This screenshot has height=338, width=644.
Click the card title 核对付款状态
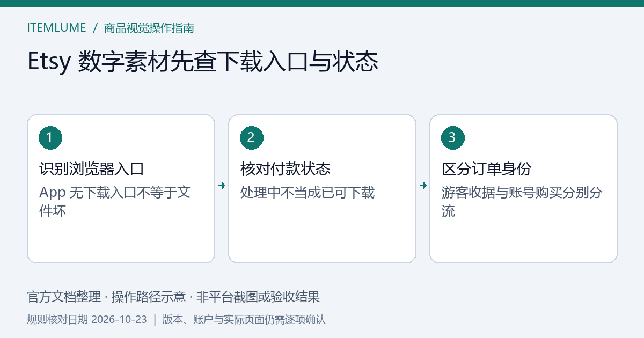point(285,169)
